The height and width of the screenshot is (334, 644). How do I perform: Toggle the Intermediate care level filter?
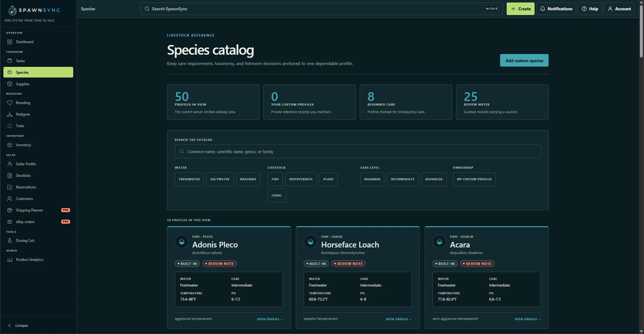coord(403,179)
